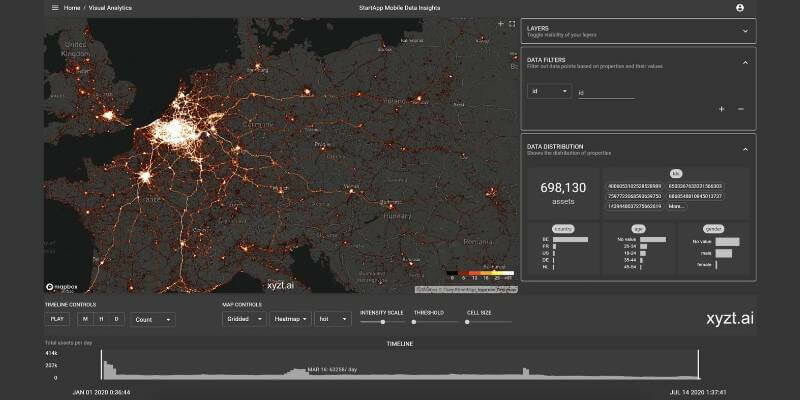Select the male gender bar
The image size is (800, 400).
click(723, 253)
